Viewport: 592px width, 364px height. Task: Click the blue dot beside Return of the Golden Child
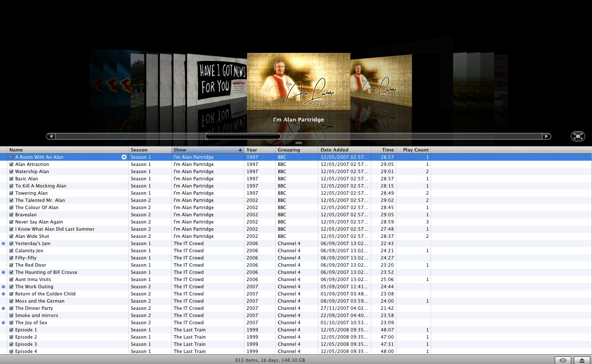click(x=3, y=294)
